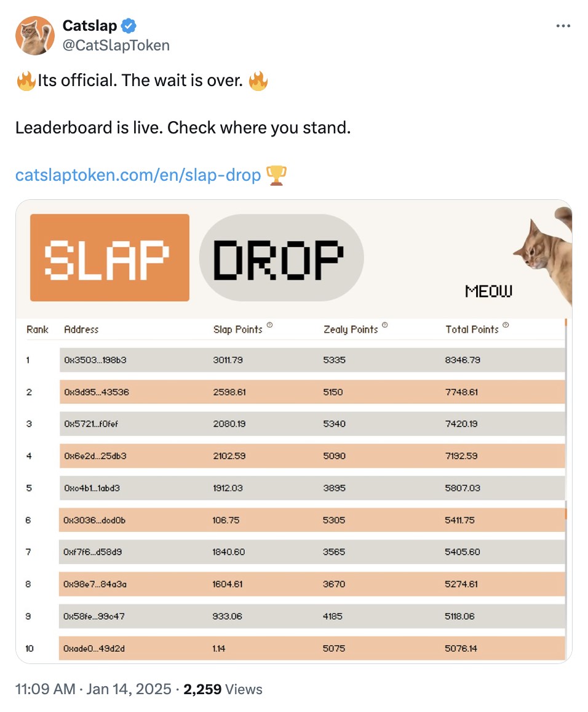588x712 pixels.
Task: Open the three-dot more options menu
Action: pos(563,26)
